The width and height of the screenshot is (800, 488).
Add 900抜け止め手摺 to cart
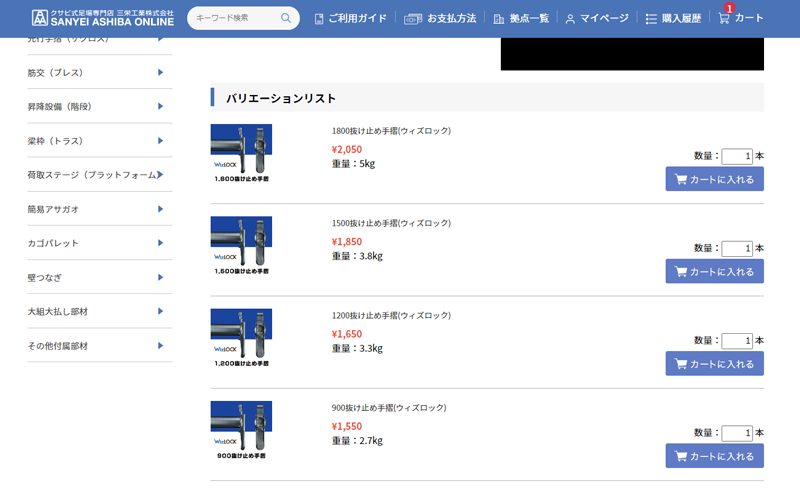coord(714,457)
